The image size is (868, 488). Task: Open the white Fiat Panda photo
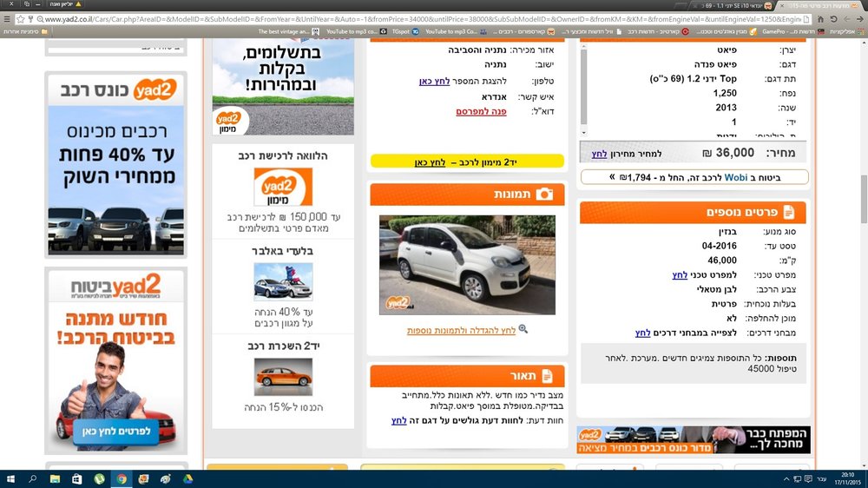(467, 265)
